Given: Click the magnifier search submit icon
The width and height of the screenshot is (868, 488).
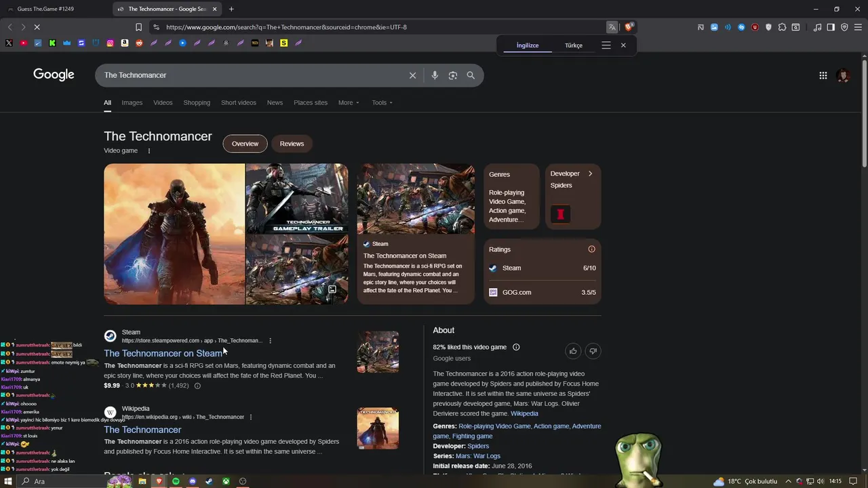Looking at the screenshot, I should (x=471, y=75).
